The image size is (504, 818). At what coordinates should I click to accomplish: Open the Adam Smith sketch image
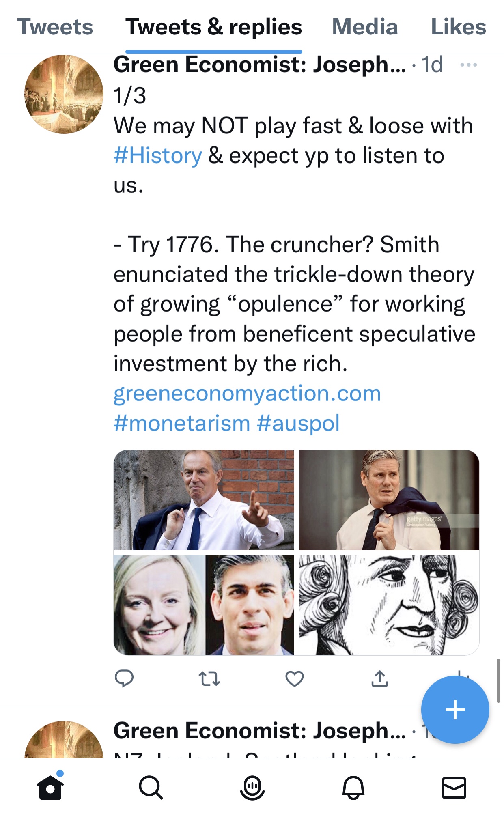click(388, 603)
